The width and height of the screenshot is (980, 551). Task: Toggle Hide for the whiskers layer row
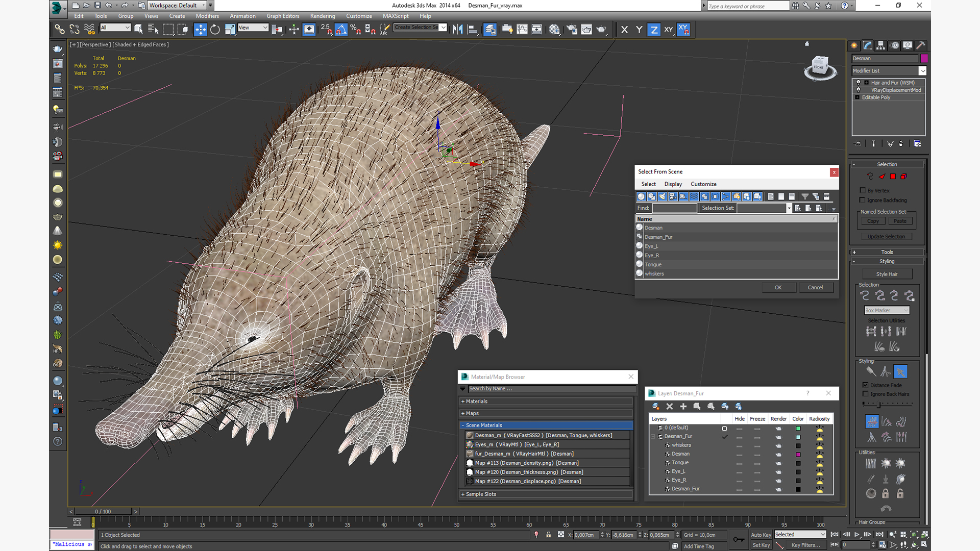coord(739,446)
